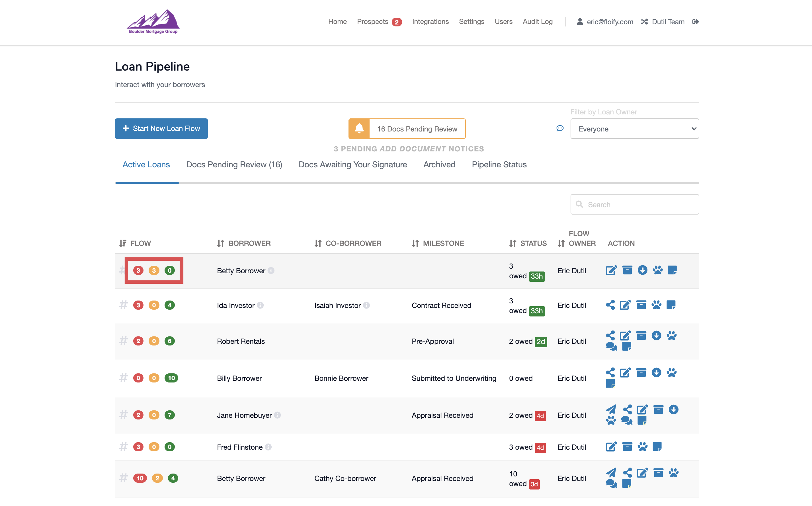
Task: Click the 3 Pending Add Document Notices link
Action: pyautogui.click(x=409, y=149)
